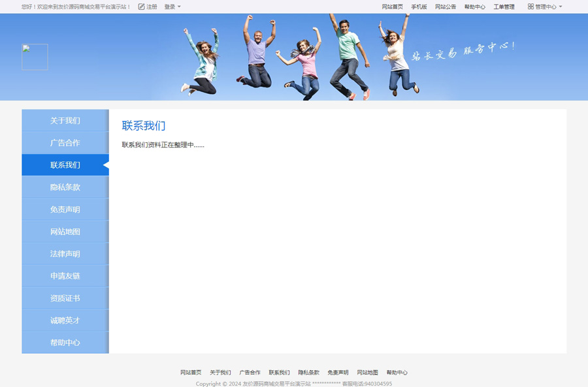Choose 申请友链 in the sidebar
The height and width of the screenshot is (387, 588).
click(x=65, y=276)
